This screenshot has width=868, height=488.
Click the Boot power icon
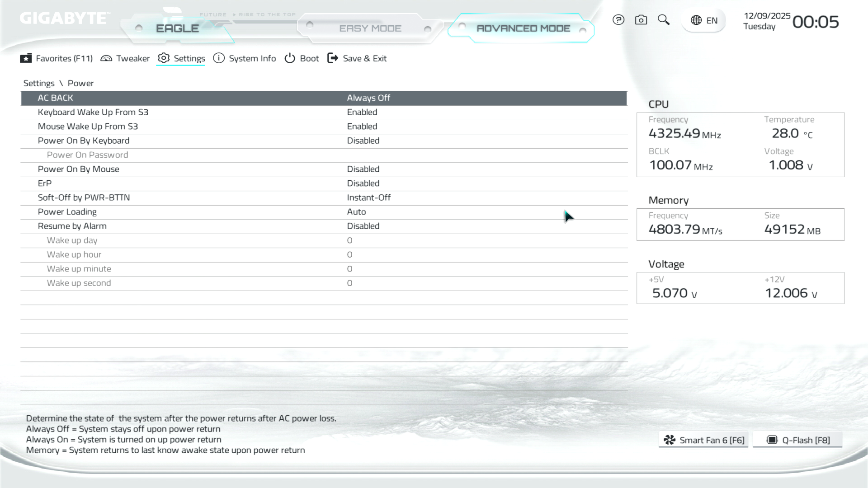pos(290,58)
